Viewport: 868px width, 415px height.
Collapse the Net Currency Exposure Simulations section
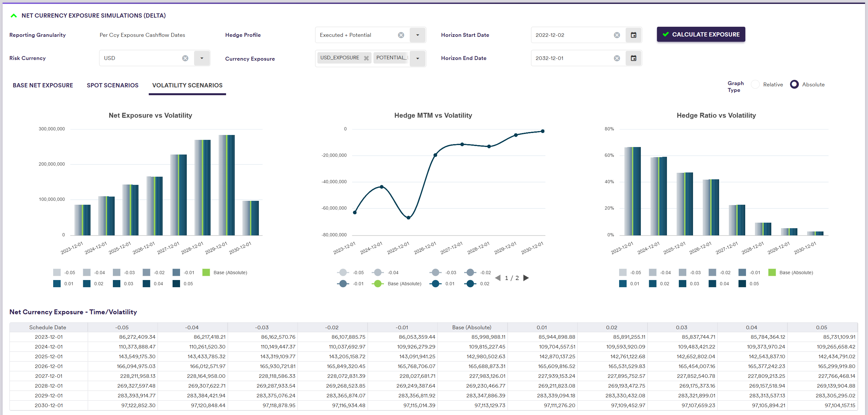pos(13,16)
